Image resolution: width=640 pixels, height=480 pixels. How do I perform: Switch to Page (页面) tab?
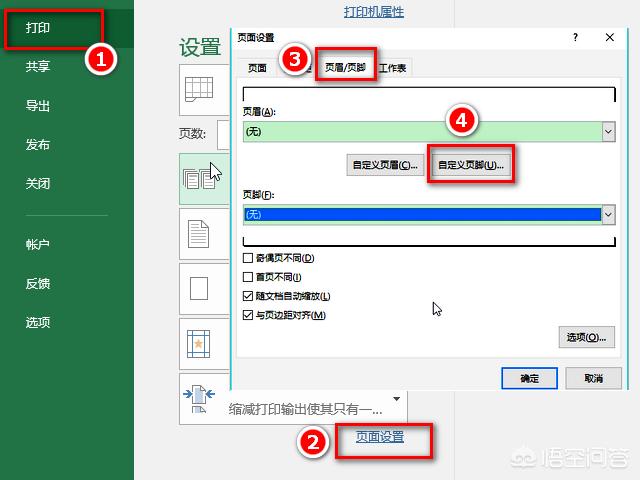click(257, 68)
